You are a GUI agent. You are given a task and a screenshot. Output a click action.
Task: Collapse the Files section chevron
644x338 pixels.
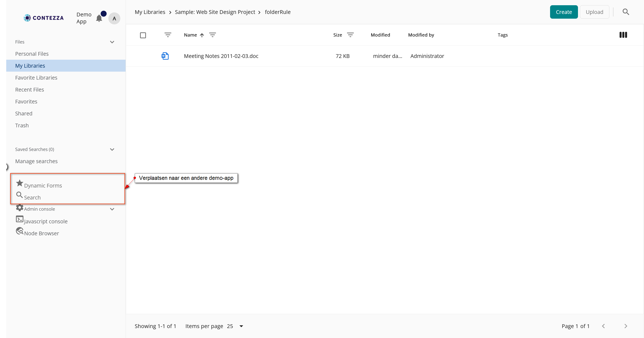[112, 42]
